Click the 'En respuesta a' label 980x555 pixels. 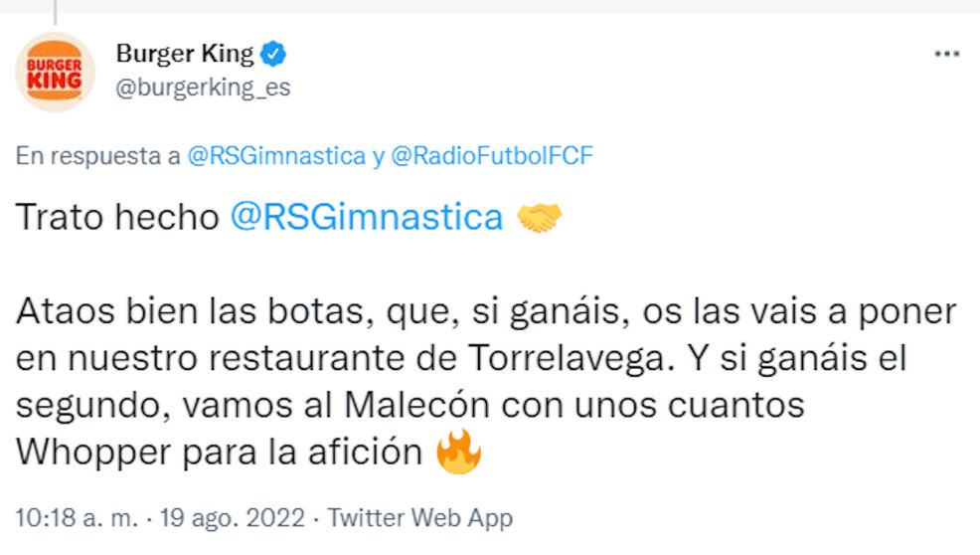(97, 156)
